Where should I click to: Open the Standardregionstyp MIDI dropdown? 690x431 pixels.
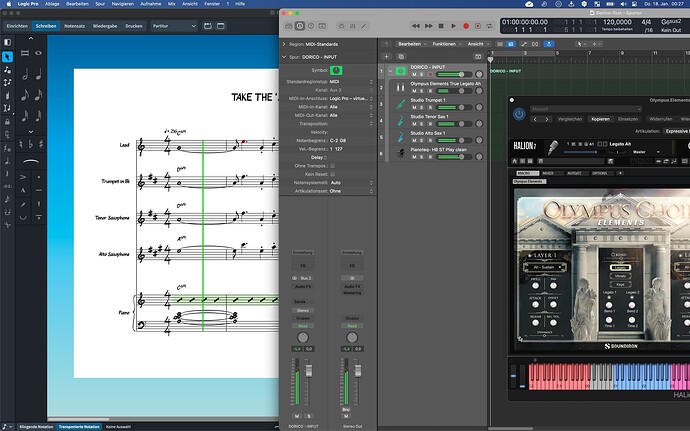[351, 81]
